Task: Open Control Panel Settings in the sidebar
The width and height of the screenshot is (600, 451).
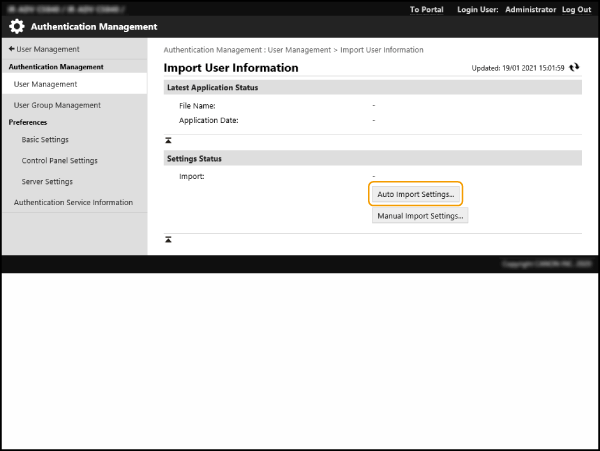Action: click(59, 161)
